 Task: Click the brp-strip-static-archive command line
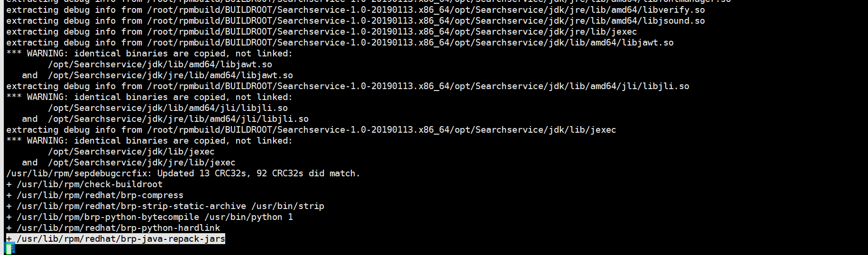click(165, 206)
